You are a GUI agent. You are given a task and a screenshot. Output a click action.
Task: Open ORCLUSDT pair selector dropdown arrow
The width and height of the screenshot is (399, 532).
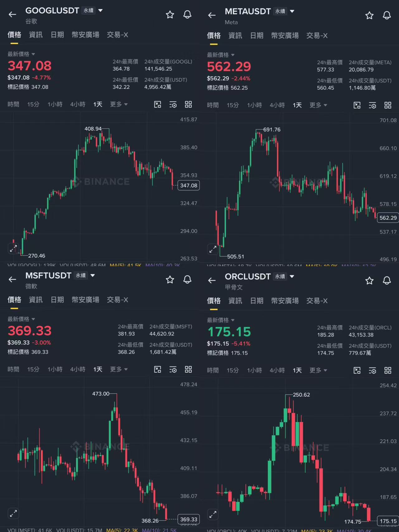pos(292,276)
